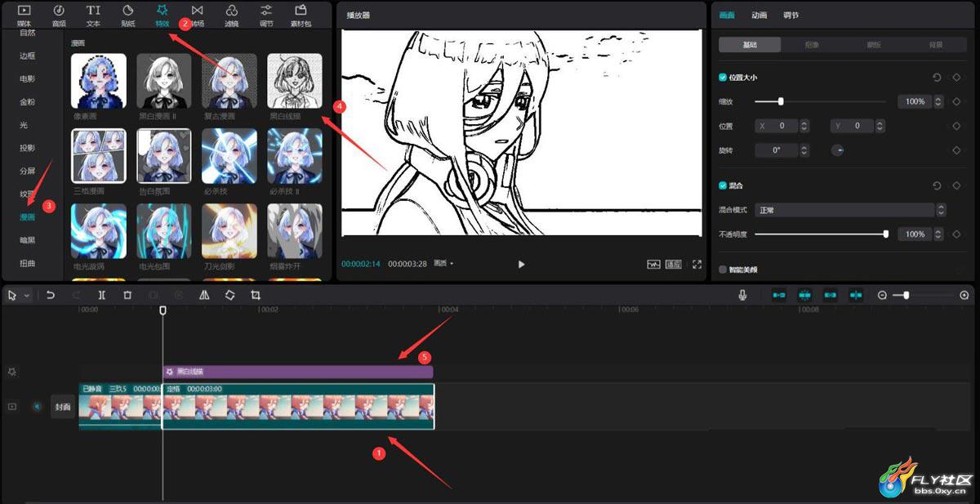Add keyframe diamond for 不透明度 opacity
The height and width of the screenshot is (504, 980).
click(x=955, y=234)
